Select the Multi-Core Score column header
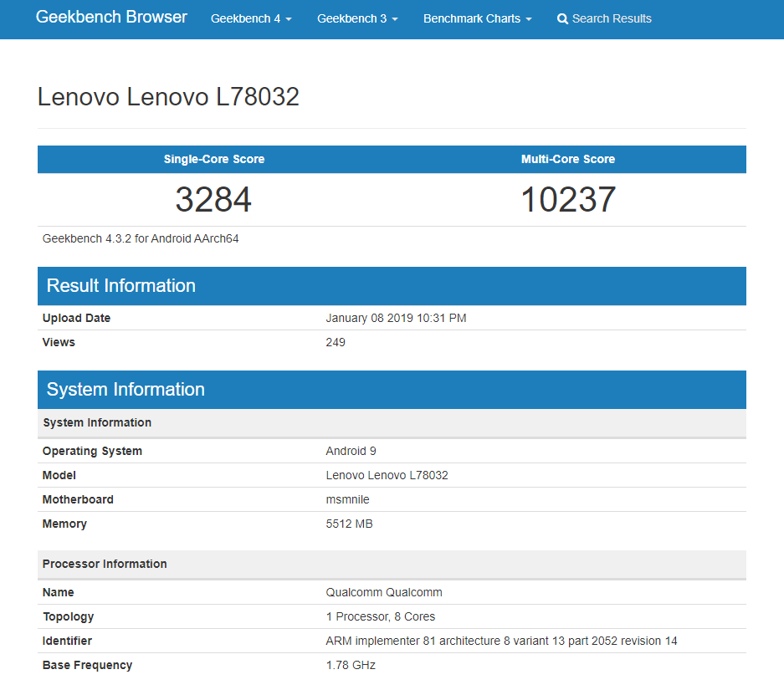This screenshot has width=784, height=690. [568, 159]
